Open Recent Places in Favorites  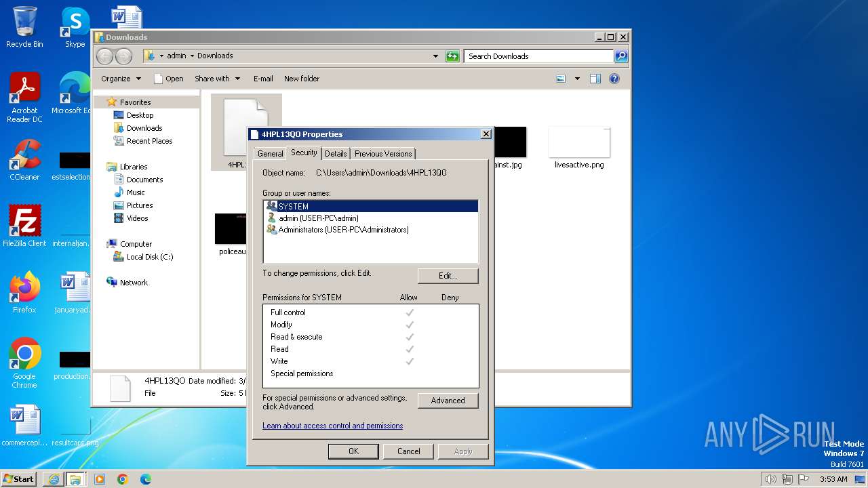(x=149, y=141)
